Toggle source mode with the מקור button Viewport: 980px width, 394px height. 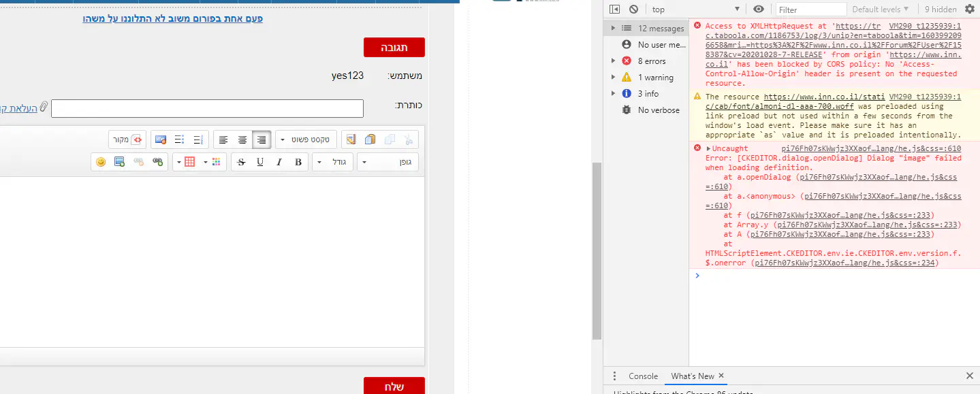point(128,139)
